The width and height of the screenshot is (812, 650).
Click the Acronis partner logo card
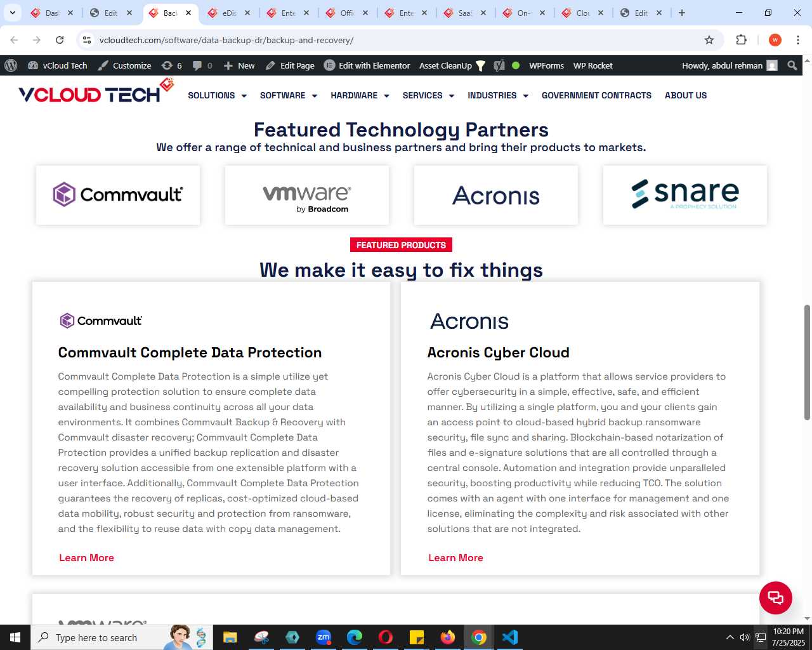point(496,195)
